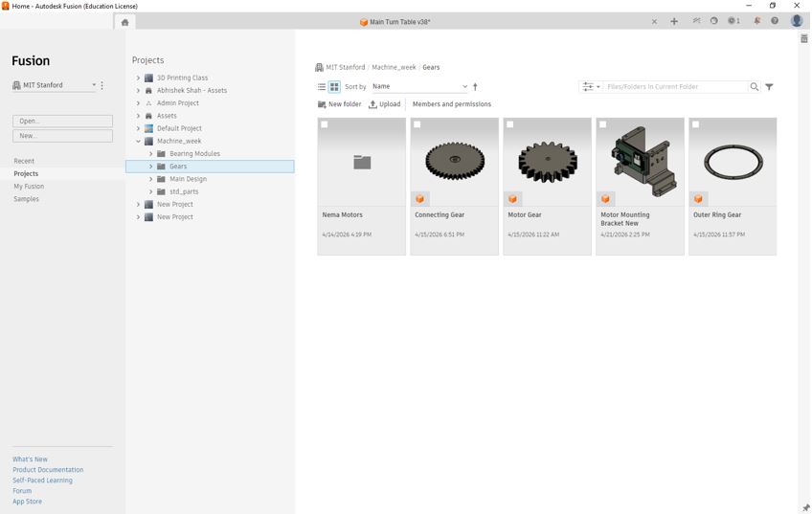Expand the Admin Project node
This screenshot has height=514, width=812.
click(138, 103)
